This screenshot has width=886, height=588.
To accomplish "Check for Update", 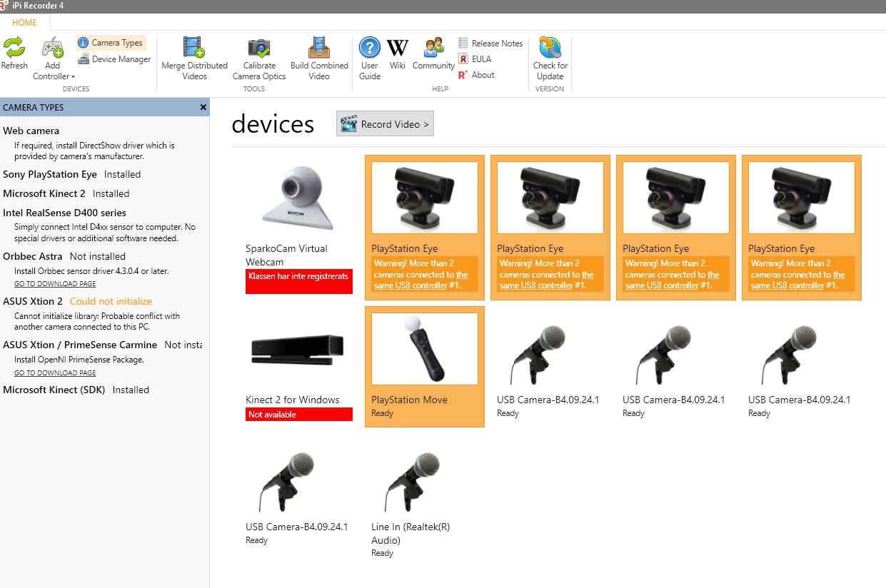I will point(550,59).
